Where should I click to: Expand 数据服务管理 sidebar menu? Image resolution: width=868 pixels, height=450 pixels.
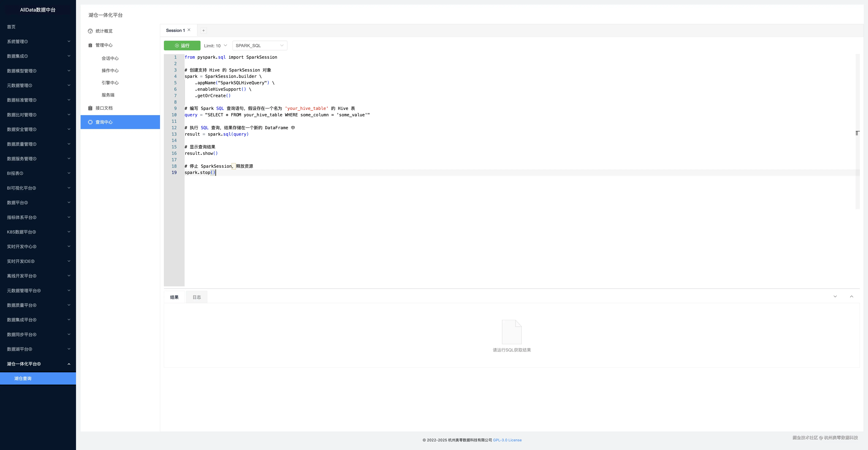point(38,159)
